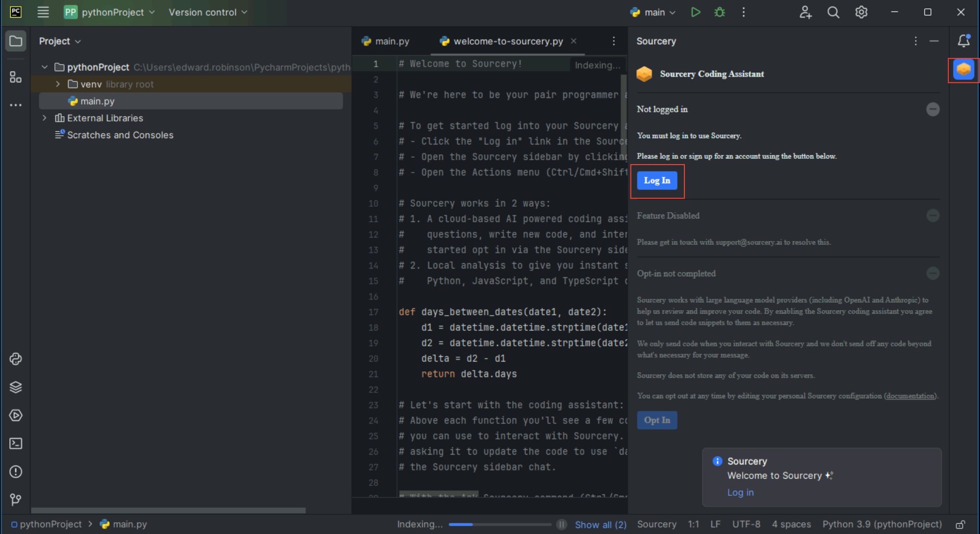Select main.py in project tree

(191, 101)
